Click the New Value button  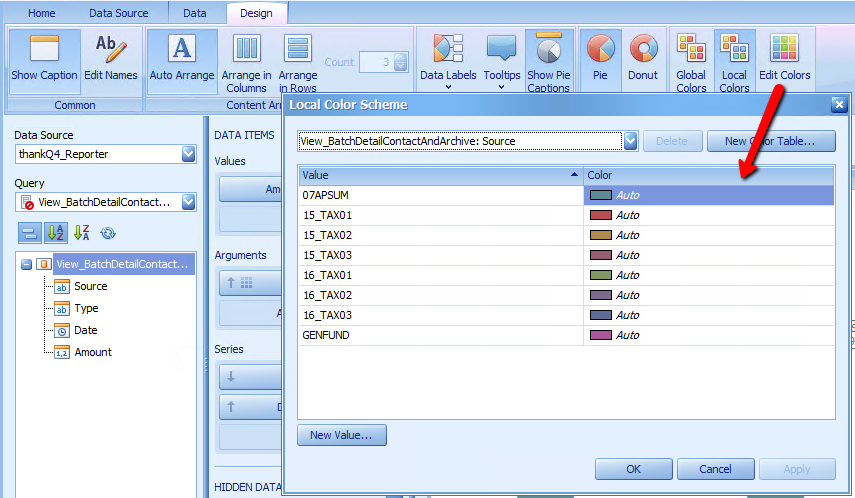pos(342,435)
